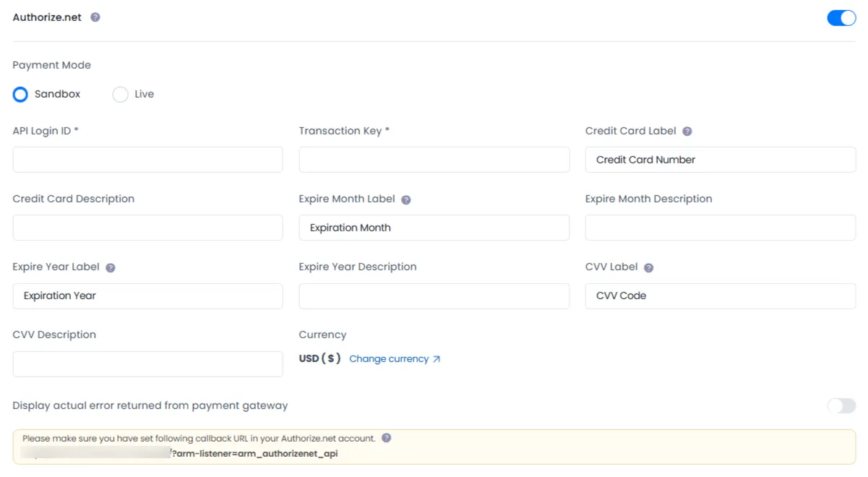The image size is (868, 477).
Task: Click the Expiration Month label input
Action: click(x=434, y=227)
